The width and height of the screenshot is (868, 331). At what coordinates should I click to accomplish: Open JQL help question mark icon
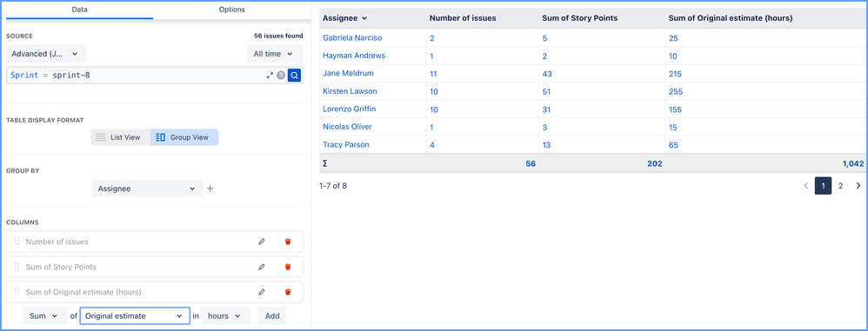coord(281,76)
